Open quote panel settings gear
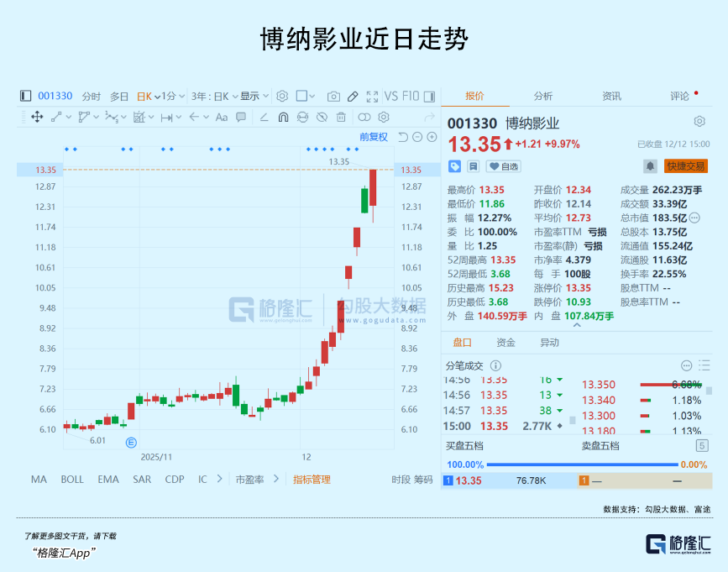Image resolution: width=728 pixels, height=572 pixels. tap(699, 122)
